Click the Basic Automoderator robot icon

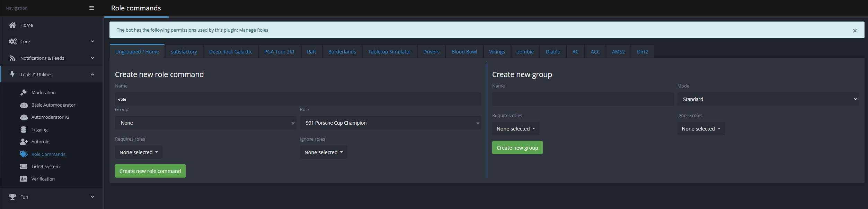point(24,105)
